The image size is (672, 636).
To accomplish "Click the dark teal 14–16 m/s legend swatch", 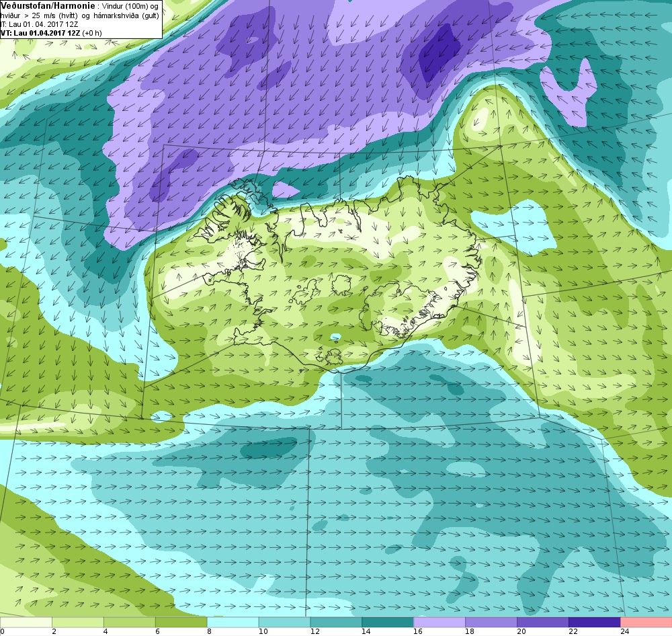I will point(388,622).
